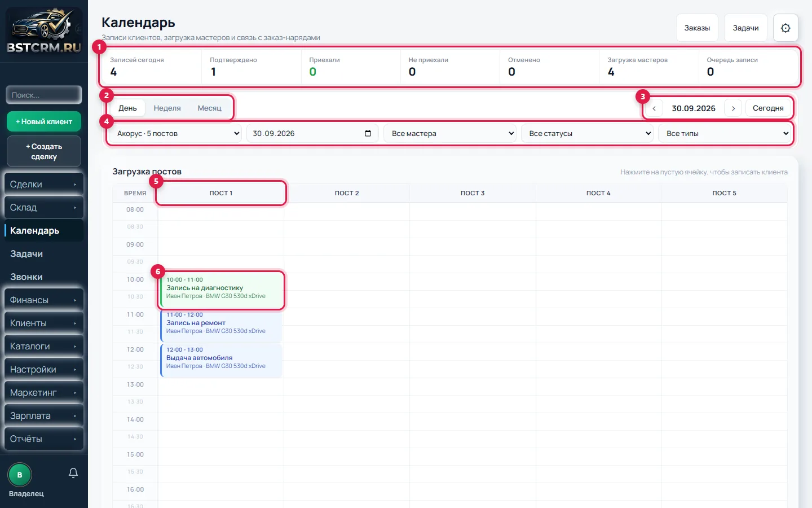812x508 pixels.
Task: Switch to the День view
Action: tap(127, 108)
